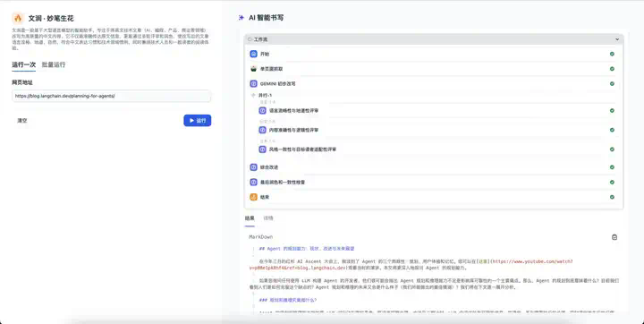Collapse the 工作流 panel with the chevron
This screenshot has height=324, width=644.
click(x=617, y=39)
